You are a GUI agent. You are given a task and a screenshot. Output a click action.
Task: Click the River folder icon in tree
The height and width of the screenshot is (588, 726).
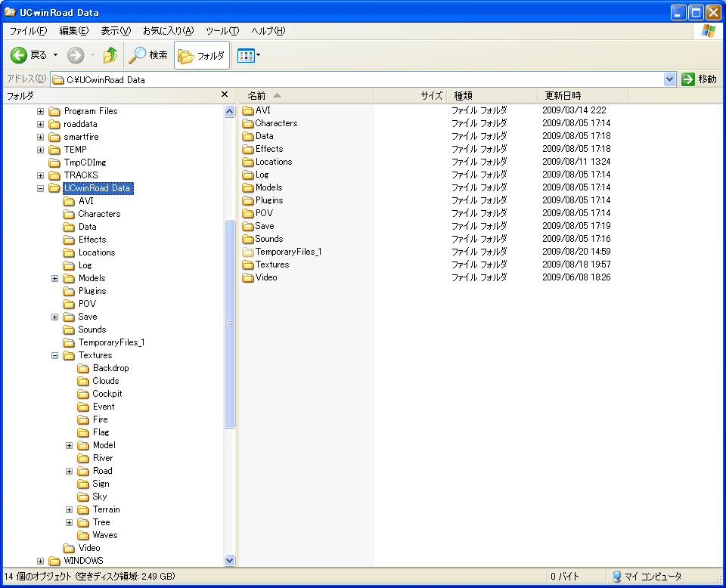83,458
